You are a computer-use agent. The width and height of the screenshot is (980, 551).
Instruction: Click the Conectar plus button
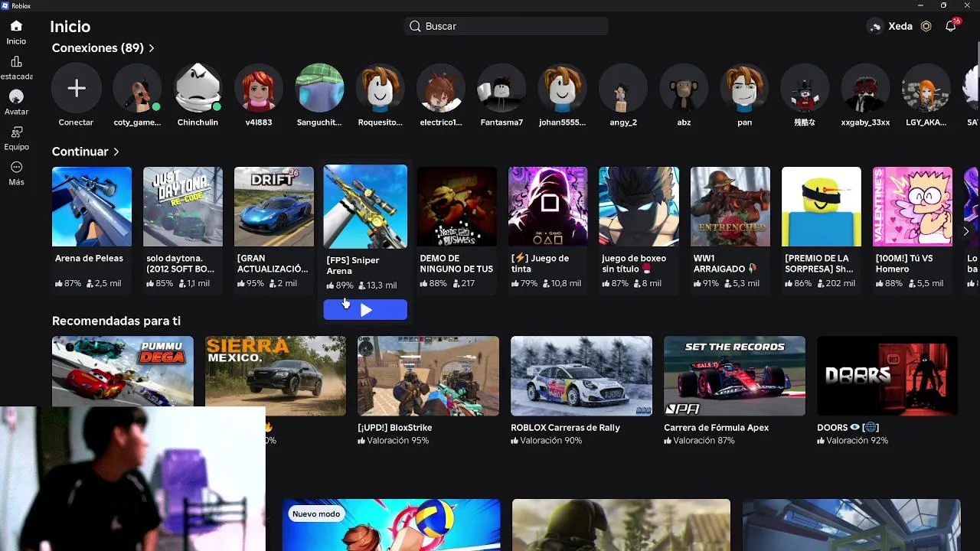pos(76,89)
